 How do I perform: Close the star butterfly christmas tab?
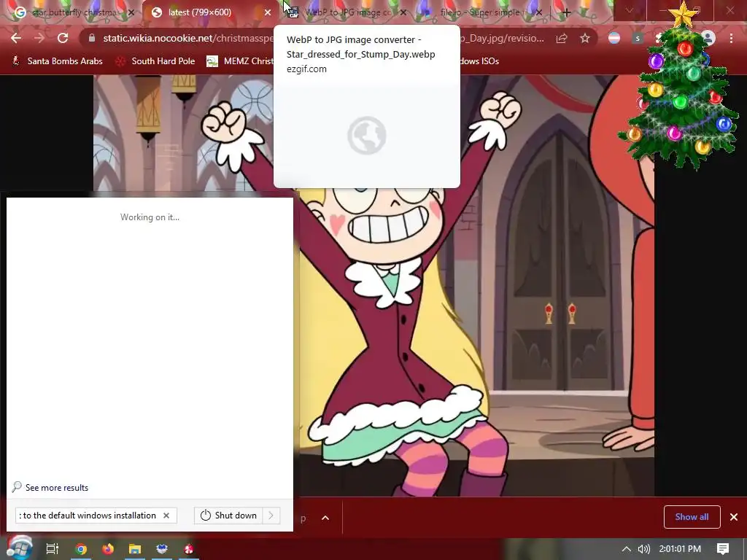[131, 12]
